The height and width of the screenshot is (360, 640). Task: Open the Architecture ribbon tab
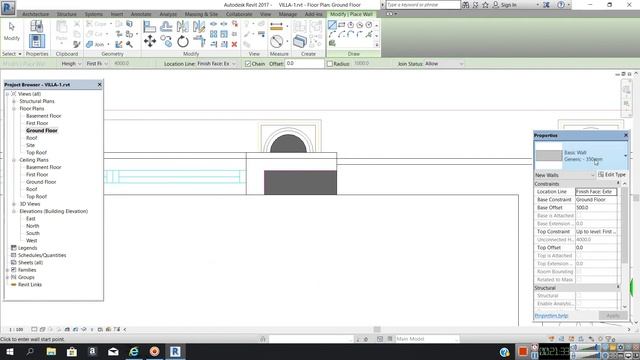click(36, 14)
